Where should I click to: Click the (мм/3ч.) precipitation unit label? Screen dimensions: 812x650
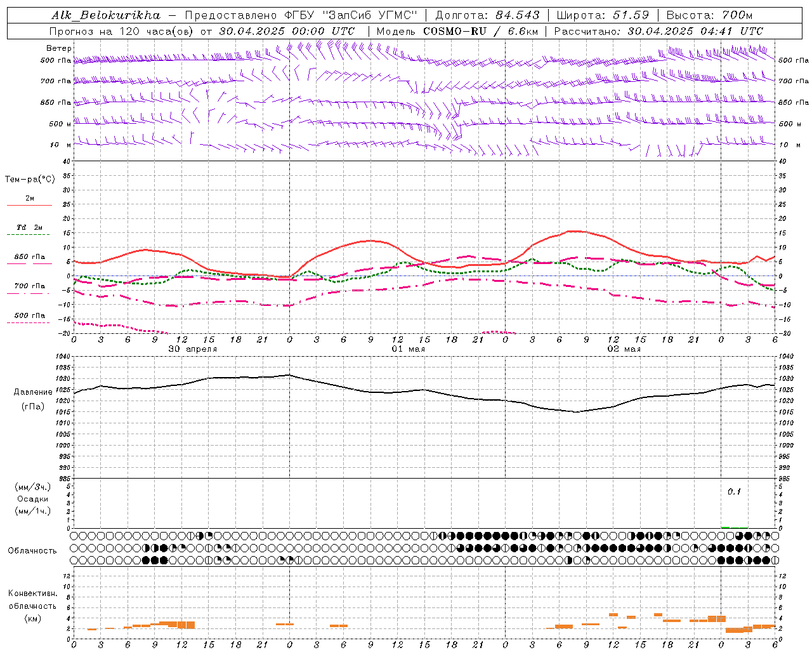pyautogui.click(x=32, y=487)
